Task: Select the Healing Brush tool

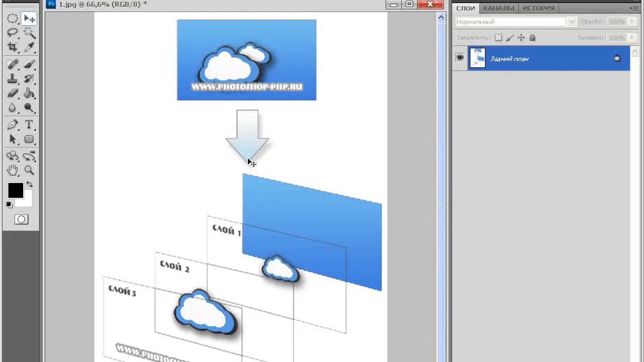Action: coord(13,64)
